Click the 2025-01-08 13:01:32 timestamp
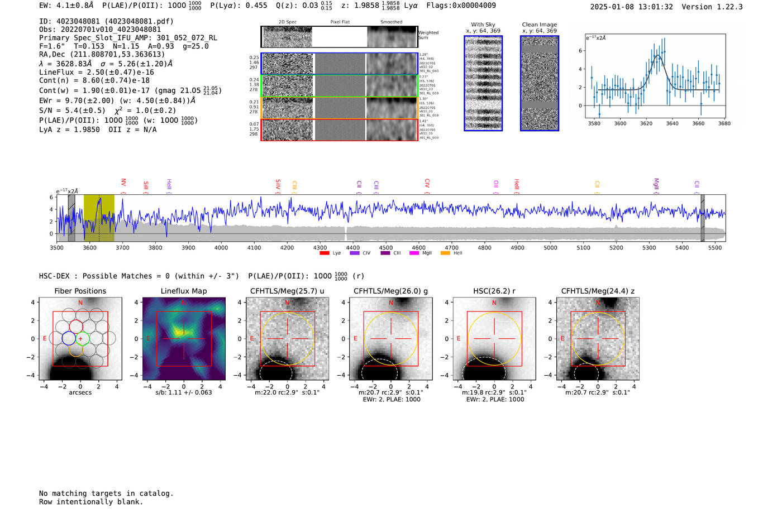This screenshot has height=532, width=782. coord(632,7)
